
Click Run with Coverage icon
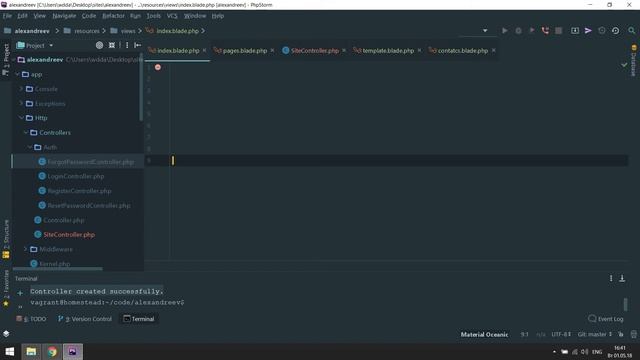(x=532, y=31)
